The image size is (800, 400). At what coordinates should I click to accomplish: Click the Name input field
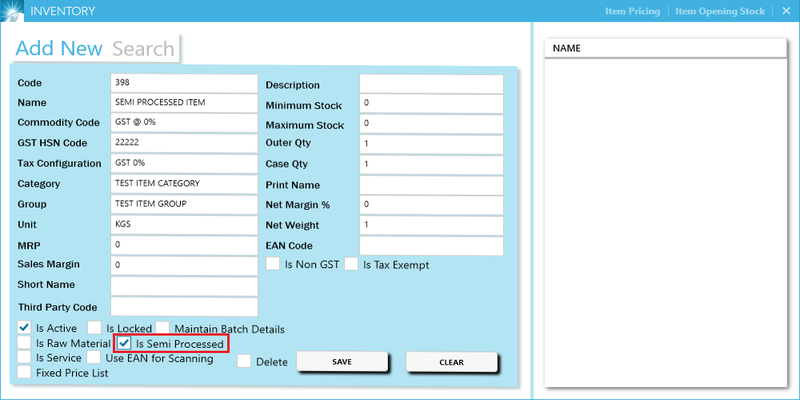[184, 103]
